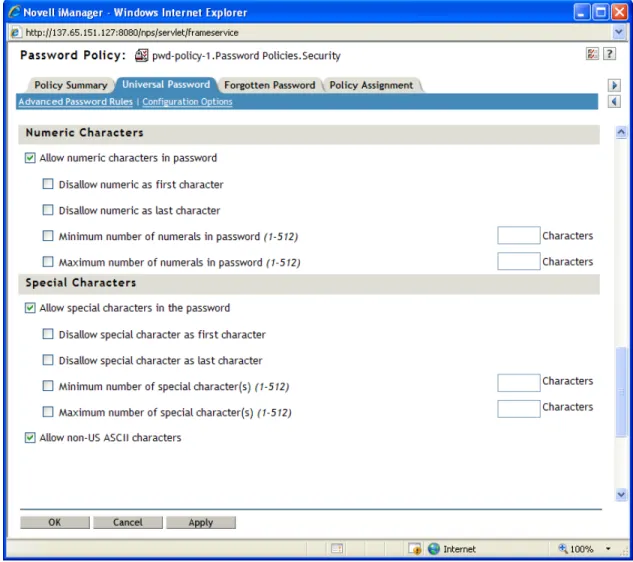Open the Forgotten Password tab

270,85
